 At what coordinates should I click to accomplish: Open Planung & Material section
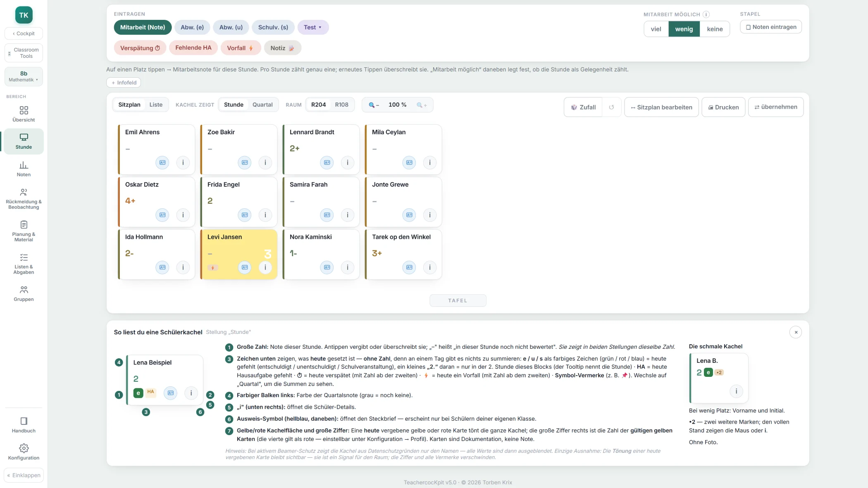pos(24,231)
